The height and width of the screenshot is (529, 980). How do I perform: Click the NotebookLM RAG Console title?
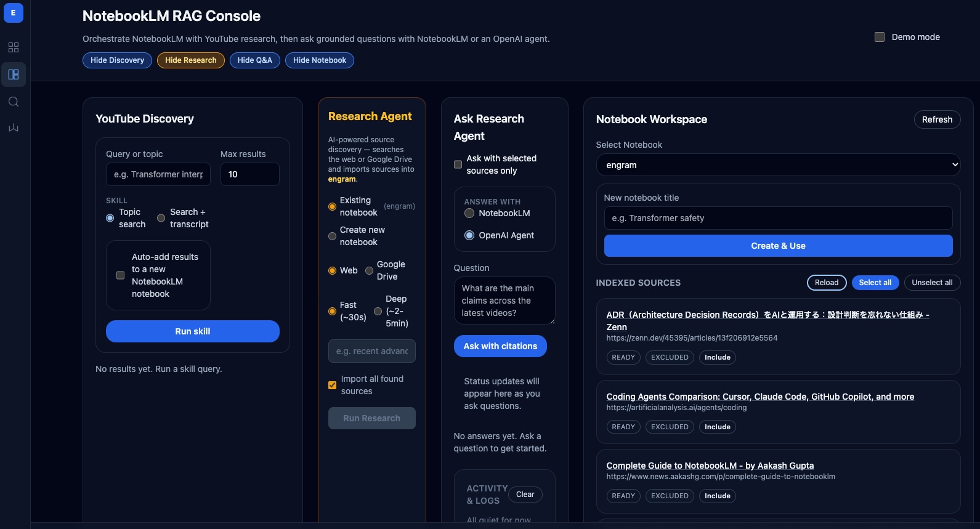pos(171,16)
